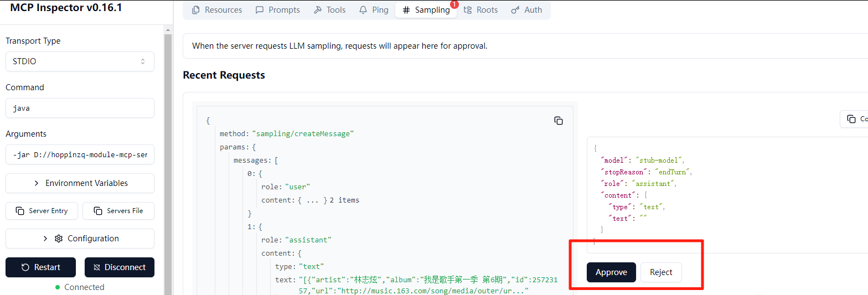Viewport: 868px width, 295px height.
Task: Click the Restart server button
Action: (41, 267)
